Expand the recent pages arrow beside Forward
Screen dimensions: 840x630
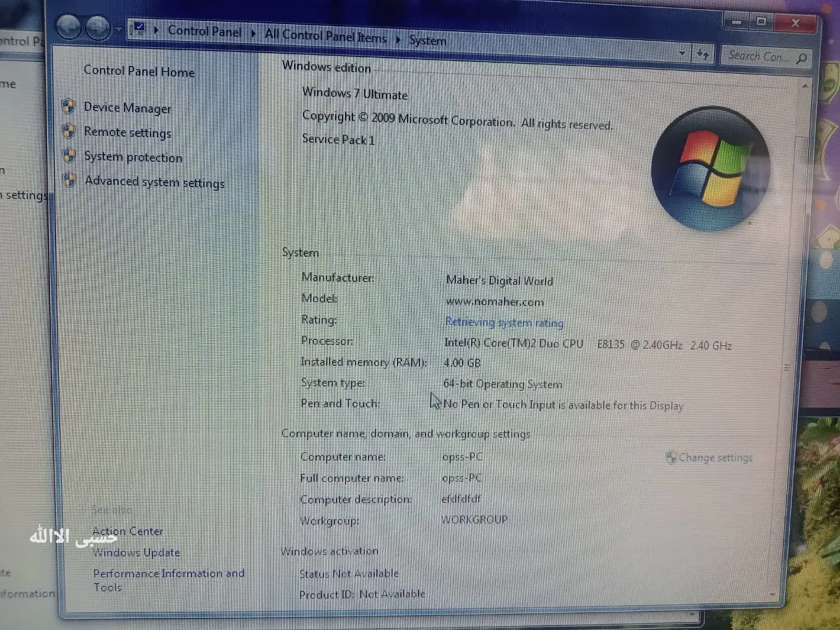click(119, 29)
